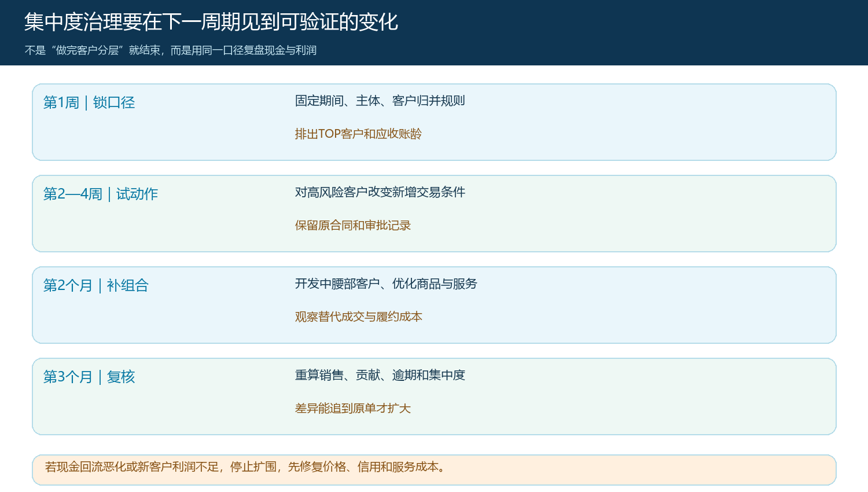This screenshot has width=868, height=492.
Task: Click the subtitle starting with 不是“做完客户分层”就结束
Action: click(171, 50)
